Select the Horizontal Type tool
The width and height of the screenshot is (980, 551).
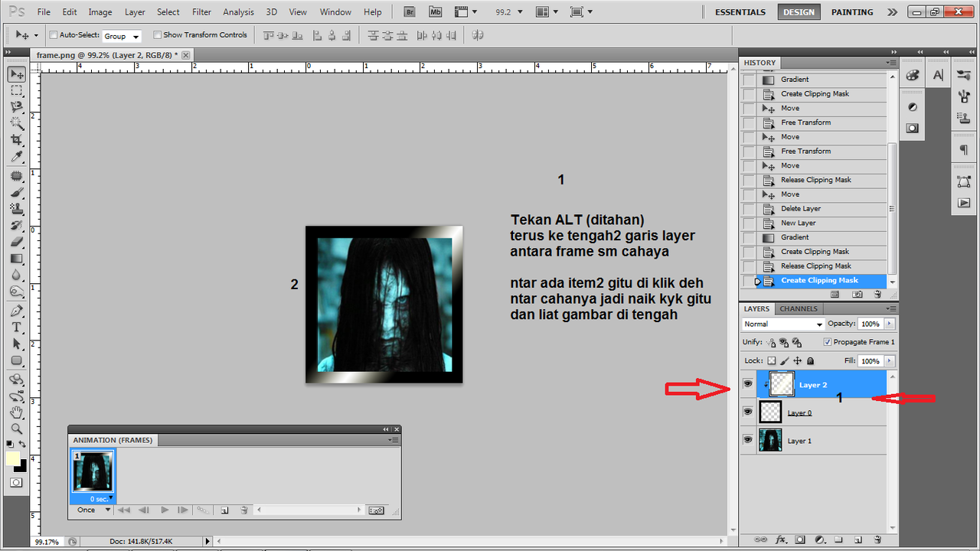click(x=17, y=327)
